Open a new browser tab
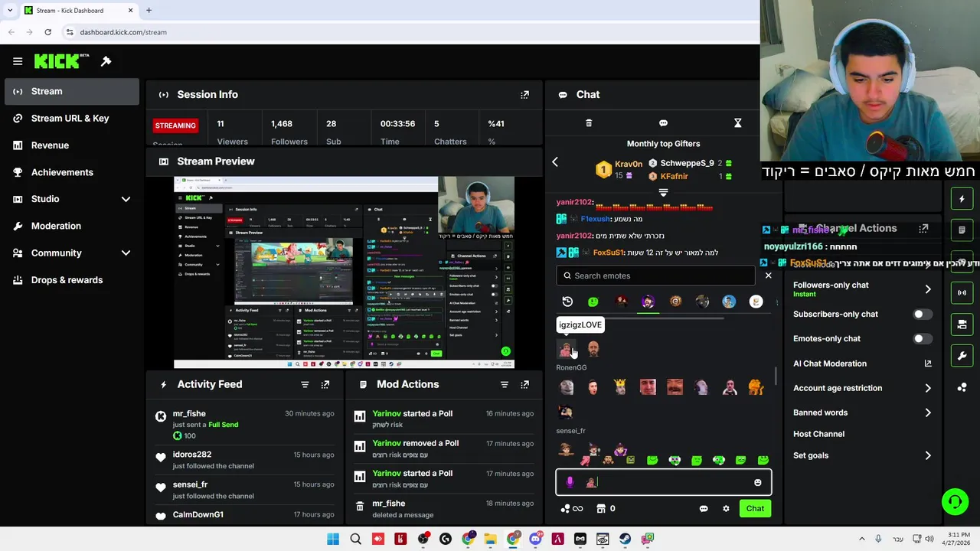Viewport: 980px width, 551px height. pyautogui.click(x=149, y=11)
